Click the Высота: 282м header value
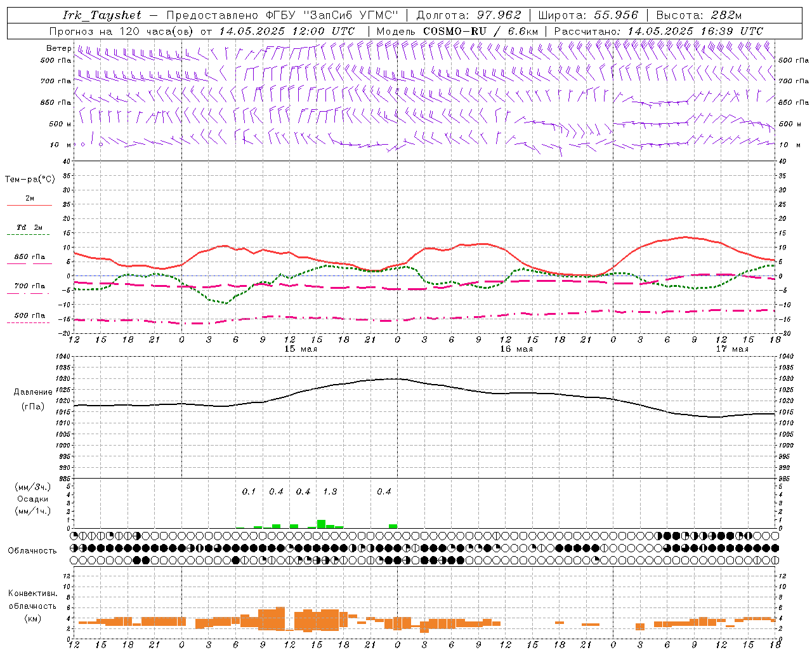 698,15
